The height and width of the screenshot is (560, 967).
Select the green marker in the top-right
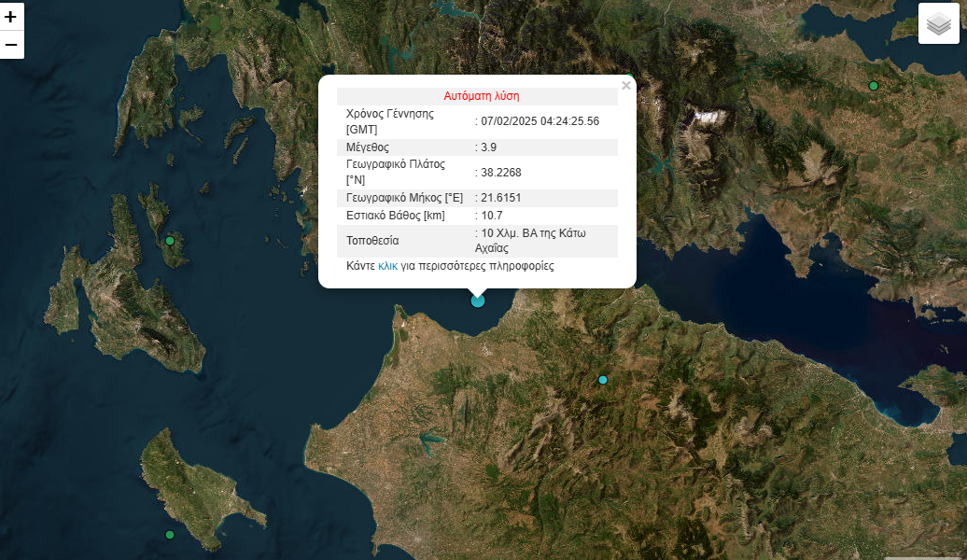coord(874,86)
